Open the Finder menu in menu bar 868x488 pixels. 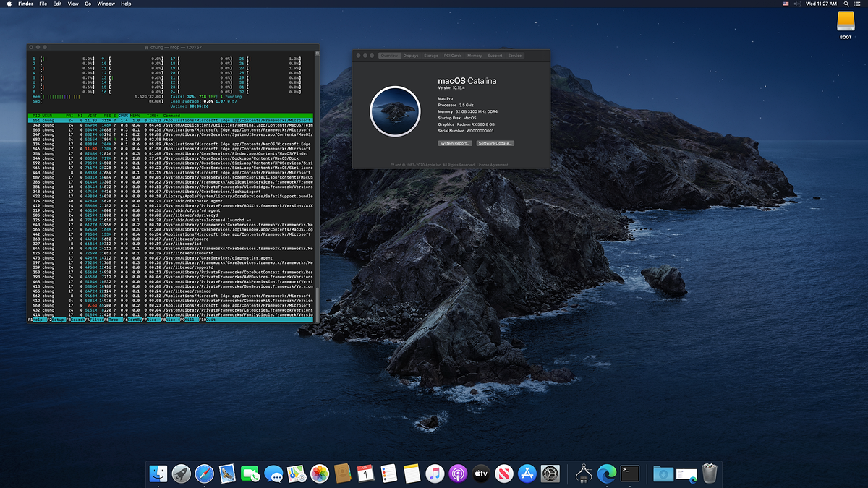click(x=26, y=4)
